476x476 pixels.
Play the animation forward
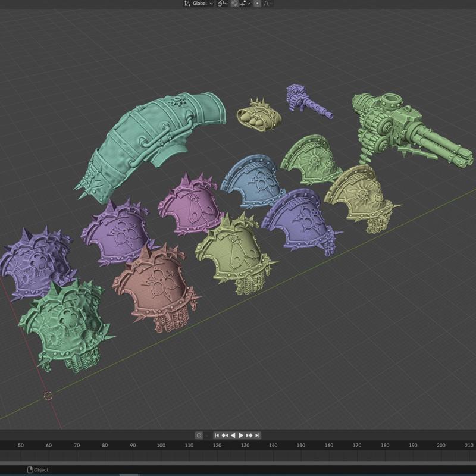pos(241,436)
